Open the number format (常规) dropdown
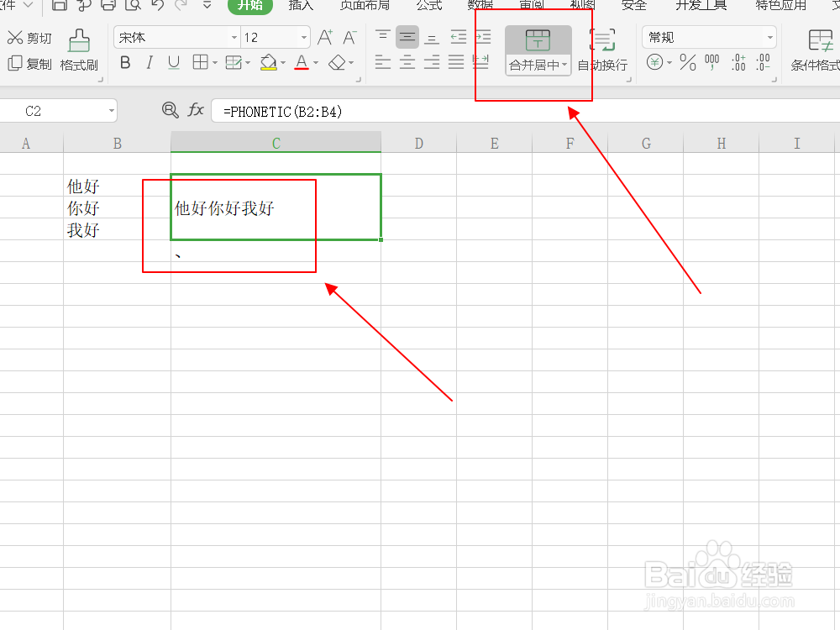 coord(770,37)
